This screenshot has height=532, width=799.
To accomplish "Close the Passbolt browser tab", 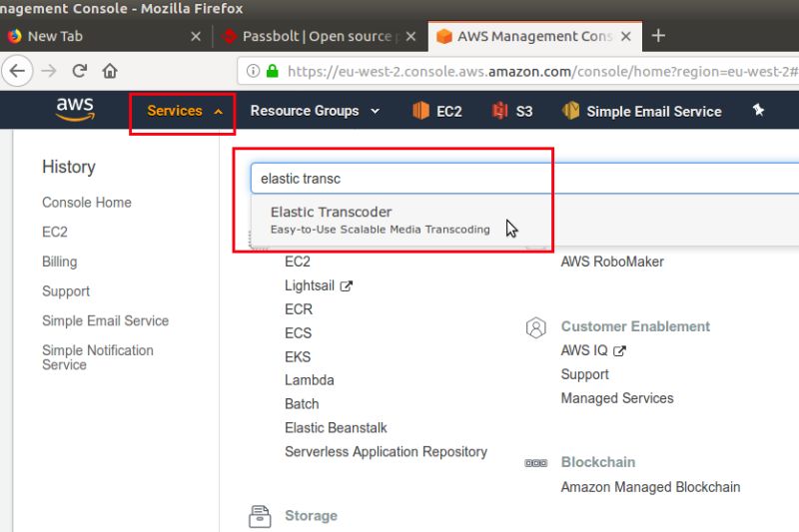I will click(x=411, y=36).
